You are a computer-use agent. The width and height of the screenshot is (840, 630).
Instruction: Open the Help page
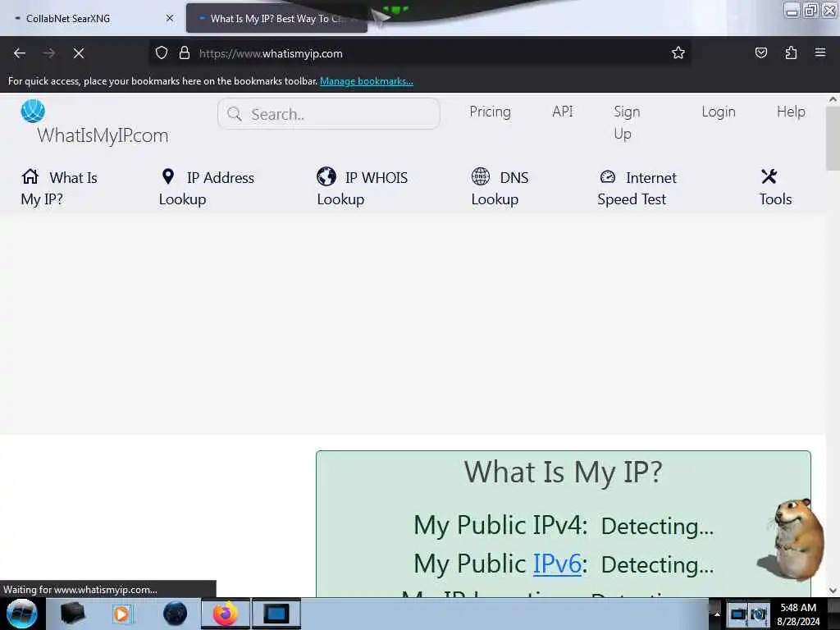791,112
